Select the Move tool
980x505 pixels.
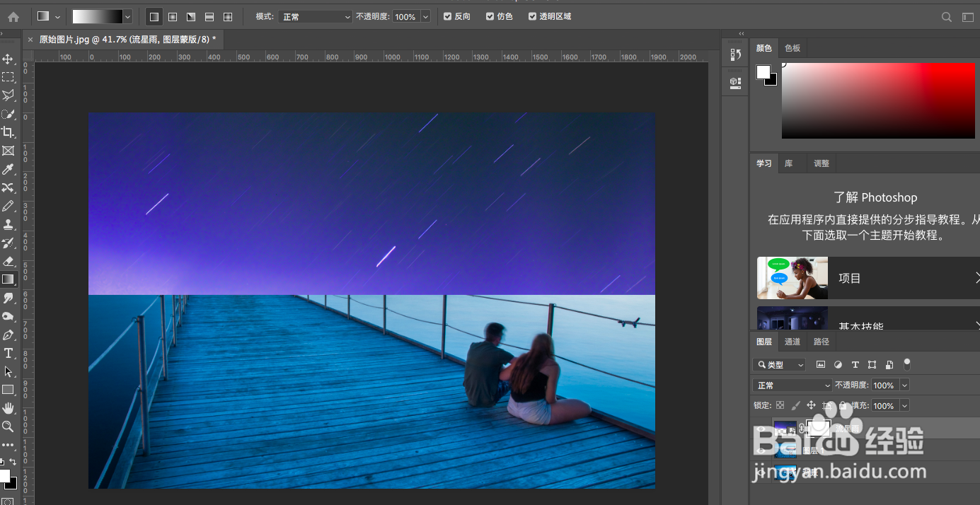coord(8,59)
